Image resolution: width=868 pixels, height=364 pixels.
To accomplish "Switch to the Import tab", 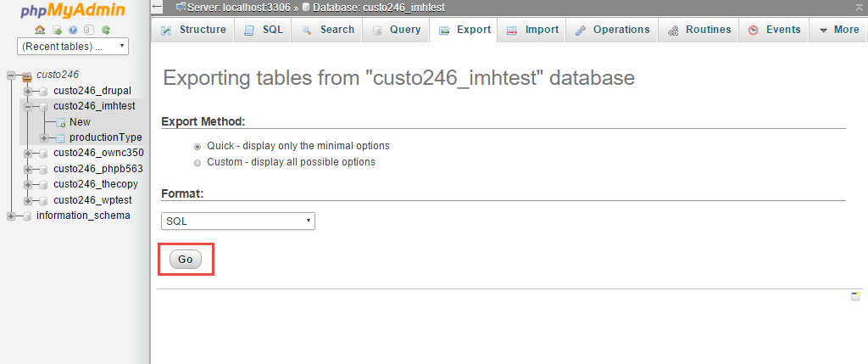I will point(532,30).
